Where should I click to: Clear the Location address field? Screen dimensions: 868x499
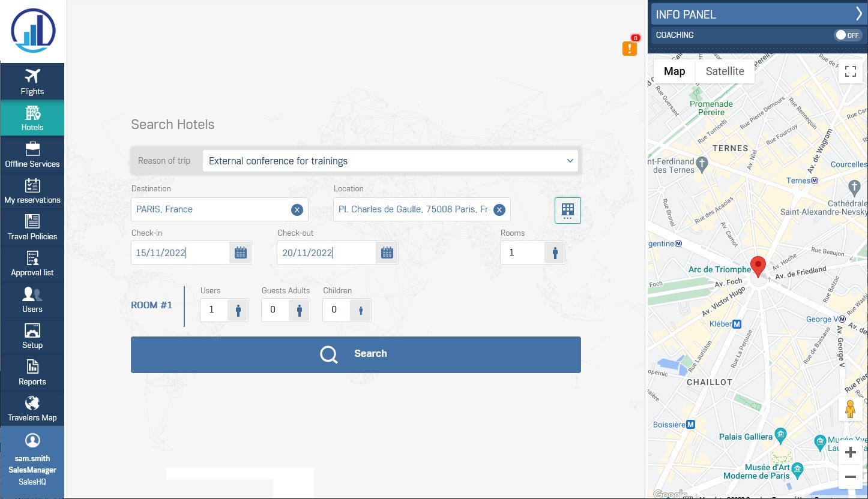pyautogui.click(x=499, y=210)
